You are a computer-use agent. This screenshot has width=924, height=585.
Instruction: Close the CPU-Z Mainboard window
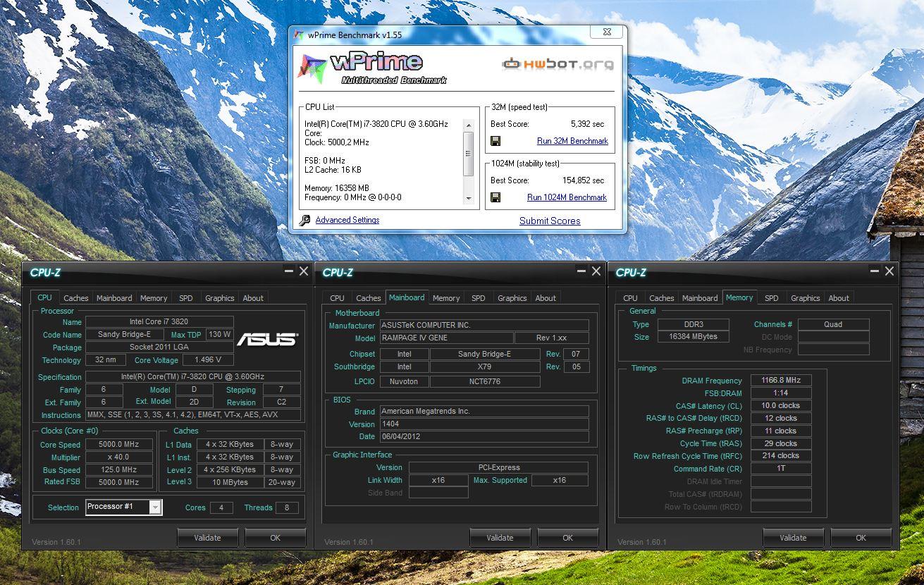pos(596,271)
